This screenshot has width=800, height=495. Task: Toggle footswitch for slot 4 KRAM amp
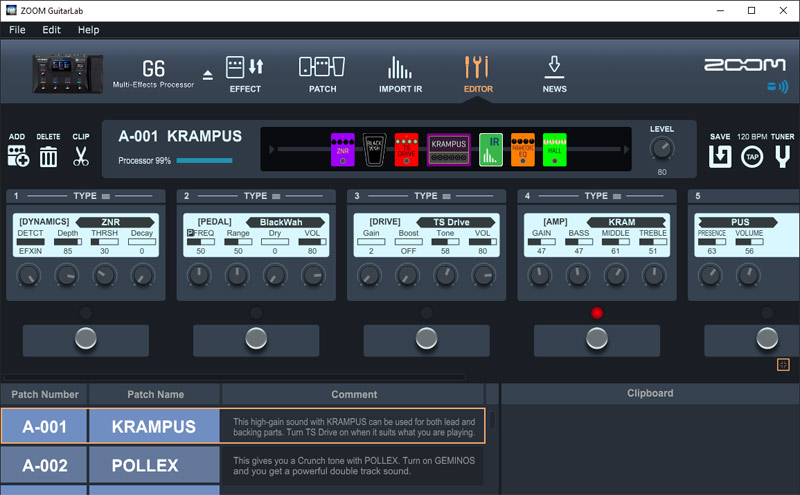point(597,339)
